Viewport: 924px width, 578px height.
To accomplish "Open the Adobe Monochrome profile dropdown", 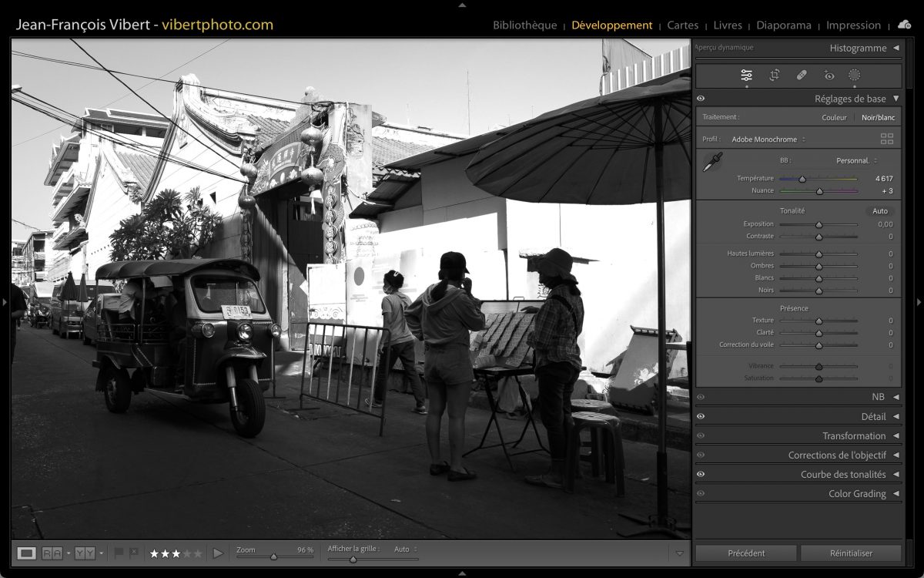I will [768, 139].
